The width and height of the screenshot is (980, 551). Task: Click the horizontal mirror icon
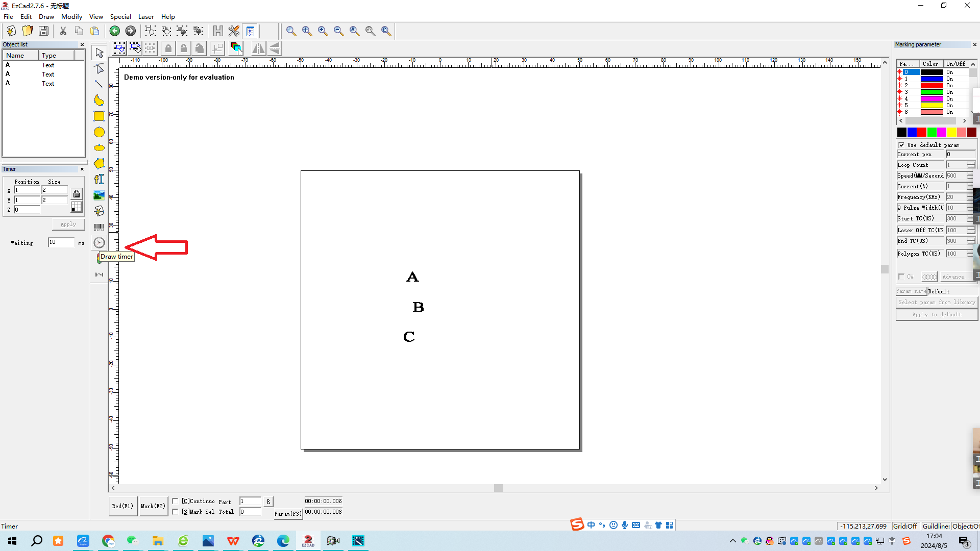coord(258,48)
